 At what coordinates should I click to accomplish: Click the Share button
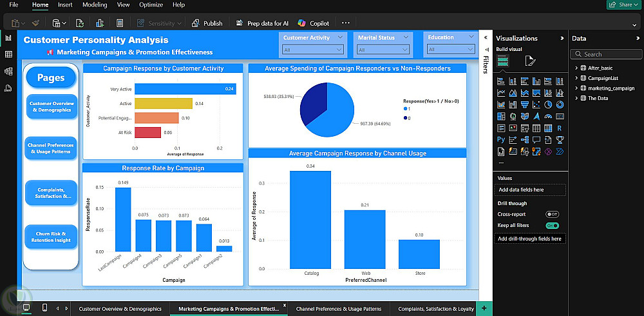point(624,5)
